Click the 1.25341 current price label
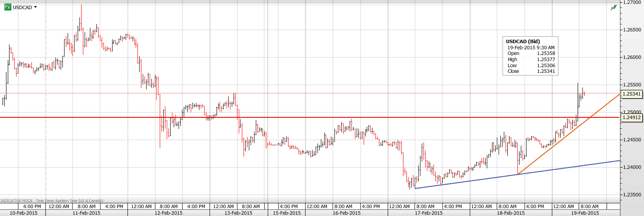The image size is (644, 216). point(631,94)
